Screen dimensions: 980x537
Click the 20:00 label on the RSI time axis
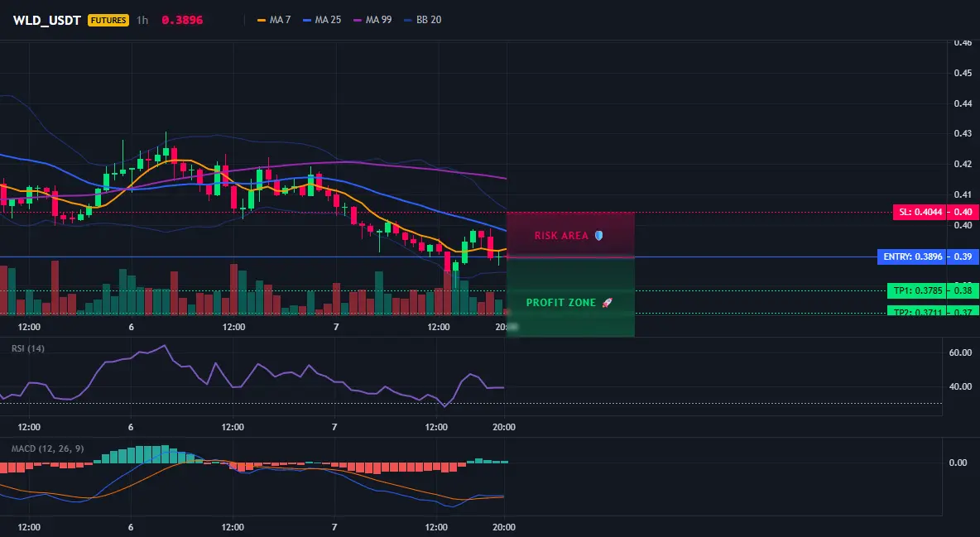pos(504,427)
